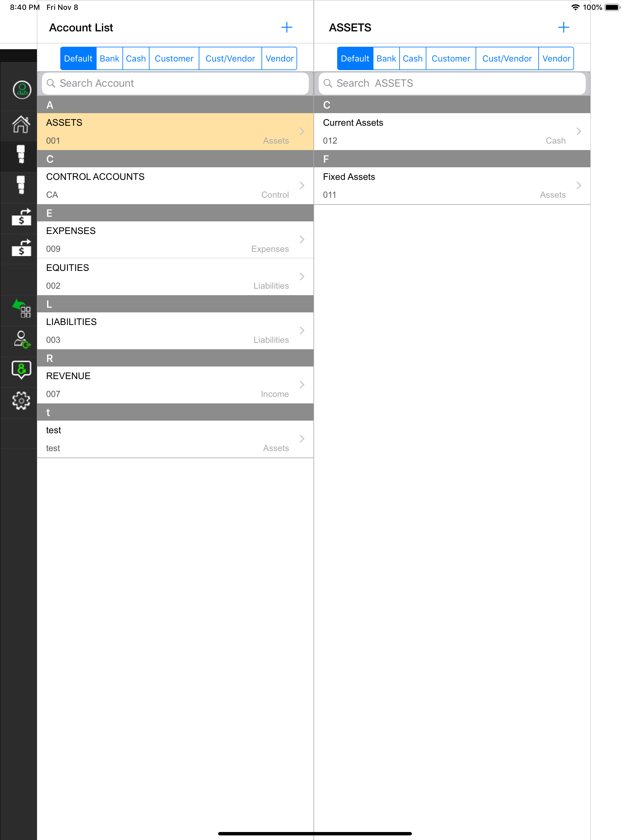
Task: Click account code 009
Action: [x=53, y=249]
